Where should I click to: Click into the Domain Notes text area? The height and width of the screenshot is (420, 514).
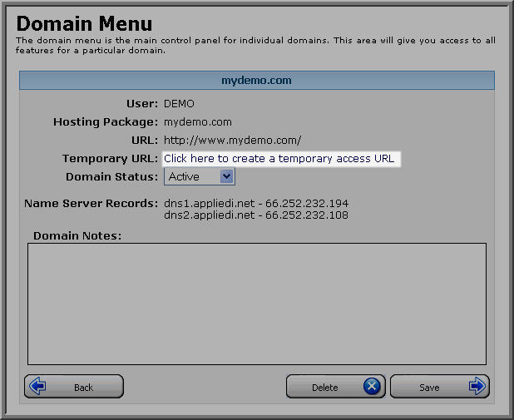point(257,304)
